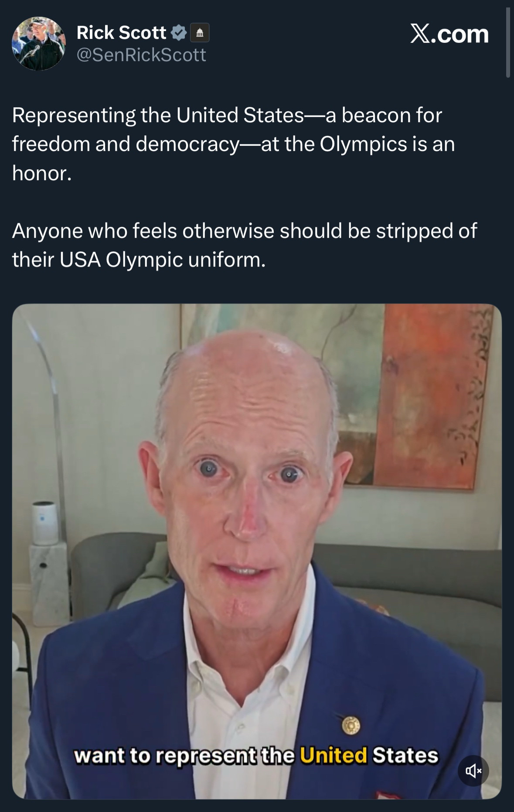Unmute the video with the speaker icon
The height and width of the screenshot is (812, 514).
pyautogui.click(x=473, y=771)
